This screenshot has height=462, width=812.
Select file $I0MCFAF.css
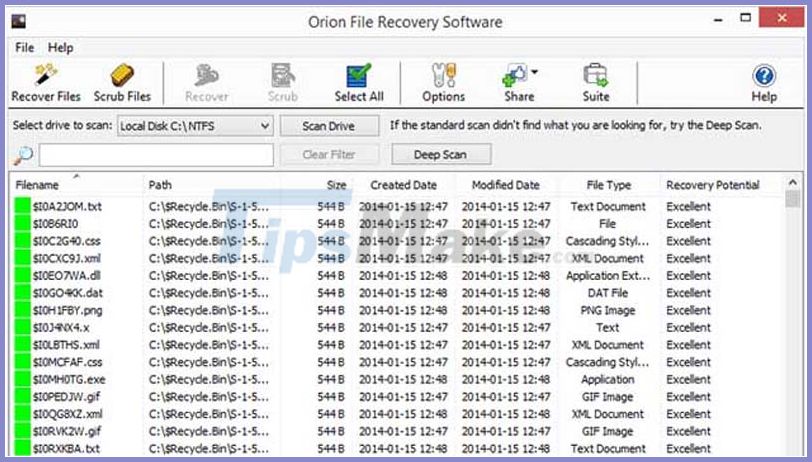point(68,362)
